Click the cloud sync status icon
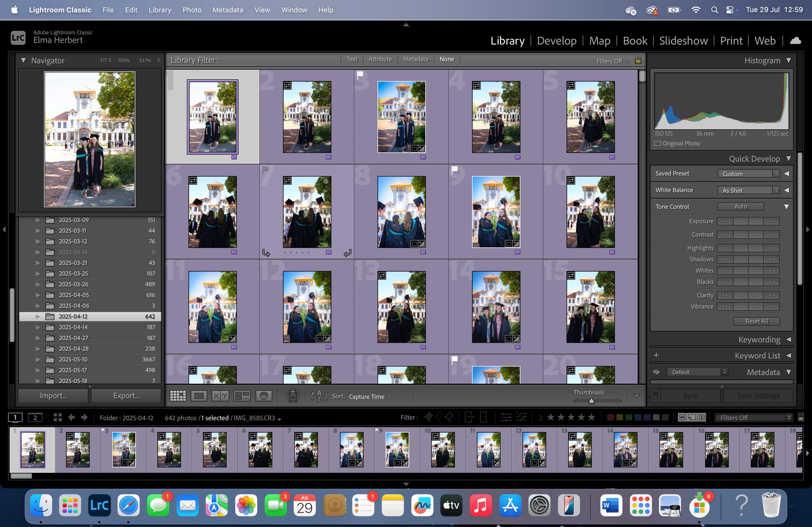The image size is (812, 527). tap(795, 41)
